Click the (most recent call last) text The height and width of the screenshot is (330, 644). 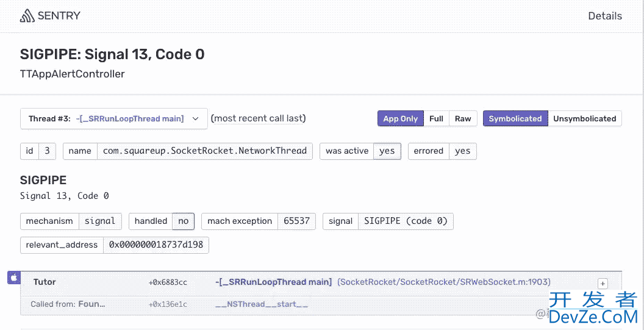coord(259,118)
